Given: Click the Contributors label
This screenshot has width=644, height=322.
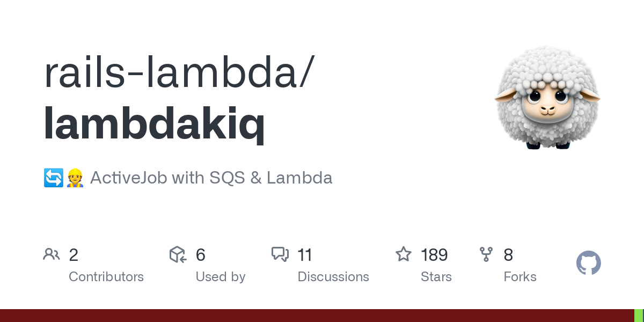Looking at the screenshot, I should click(x=106, y=277).
